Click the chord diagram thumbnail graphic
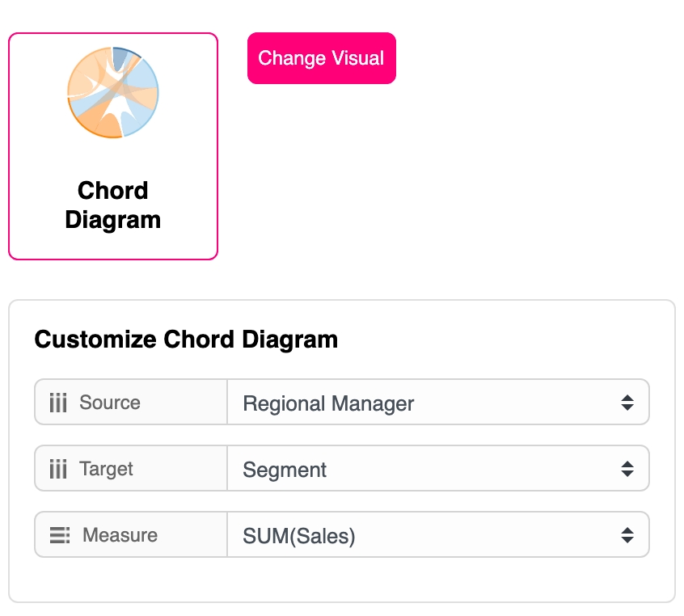Image resolution: width=684 pixels, height=616 pixels. tap(112, 93)
